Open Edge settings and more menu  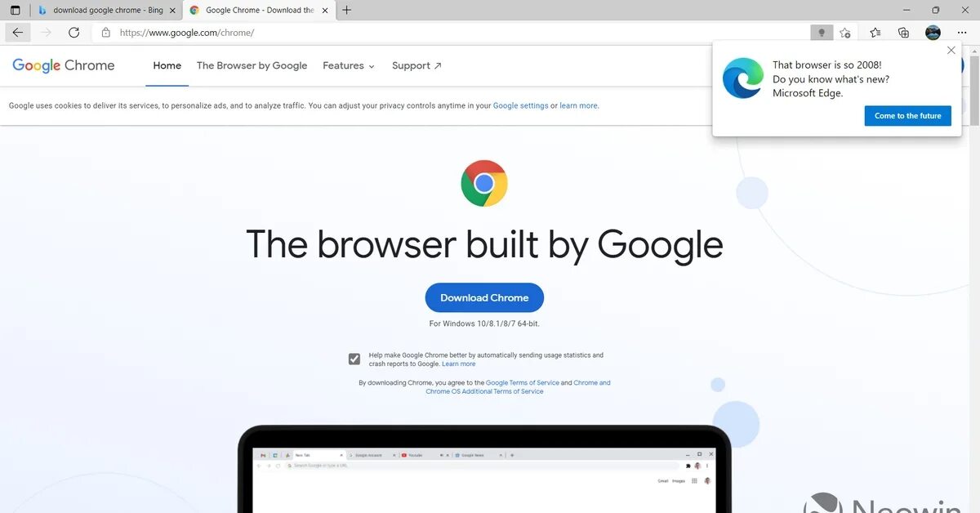(962, 33)
